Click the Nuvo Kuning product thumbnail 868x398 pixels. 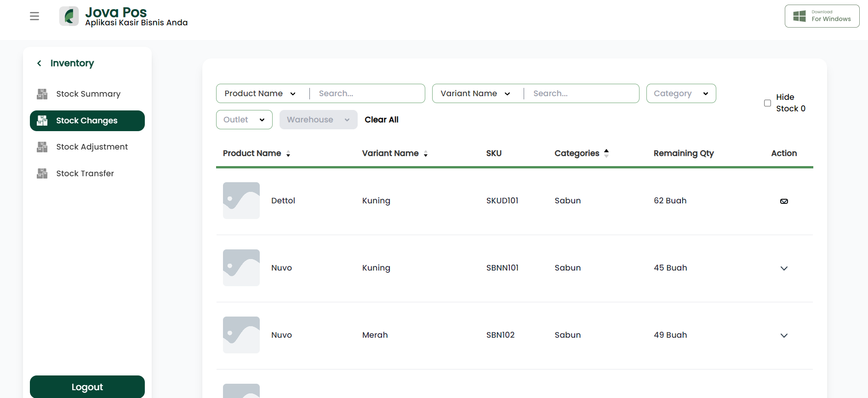click(x=241, y=268)
